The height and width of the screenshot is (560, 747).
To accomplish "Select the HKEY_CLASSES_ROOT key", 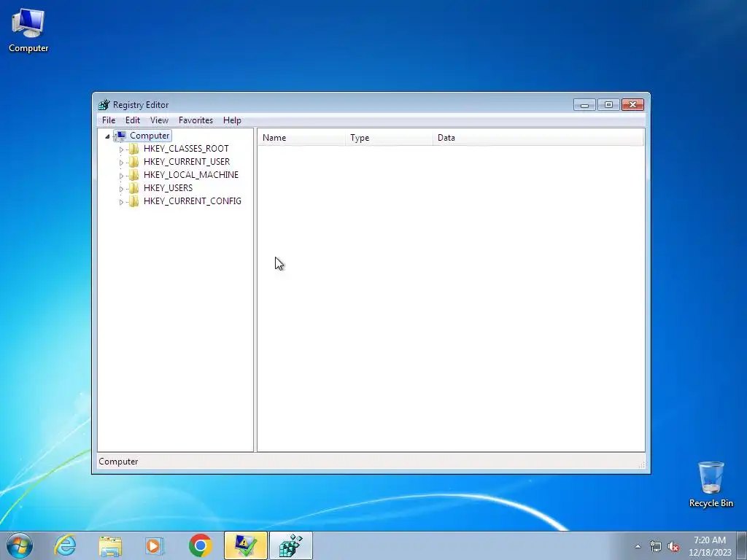I will (x=186, y=149).
